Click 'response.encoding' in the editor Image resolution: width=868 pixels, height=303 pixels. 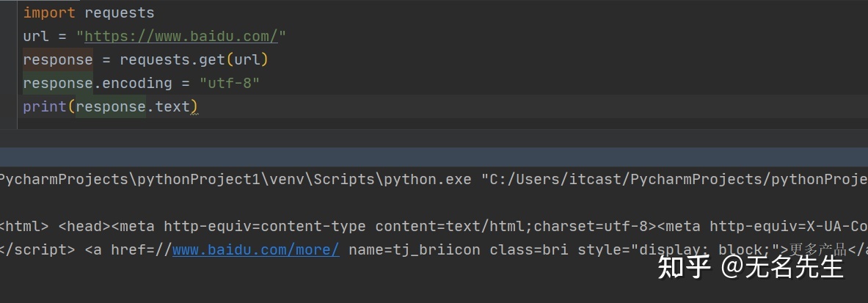(x=98, y=83)
